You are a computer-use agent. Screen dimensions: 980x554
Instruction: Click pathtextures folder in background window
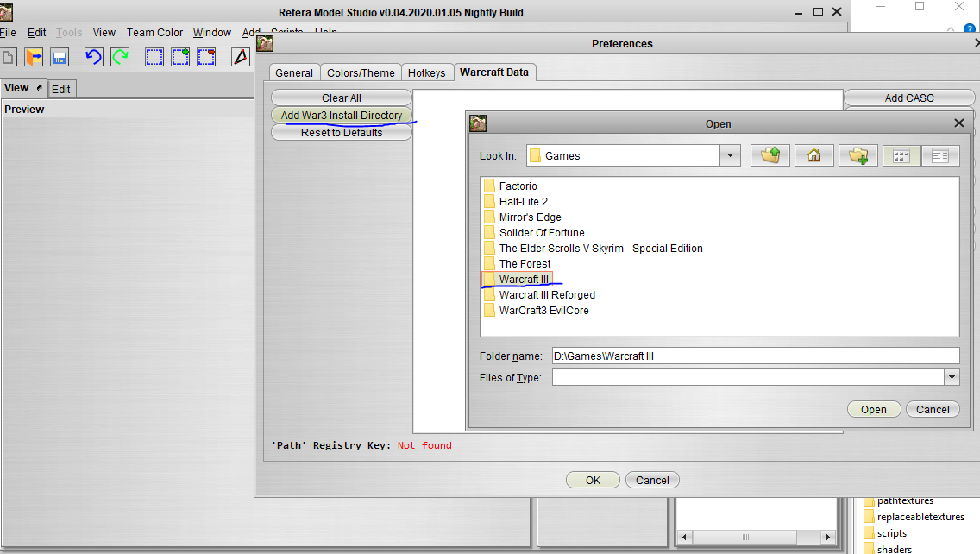click(x=898, y=500)
